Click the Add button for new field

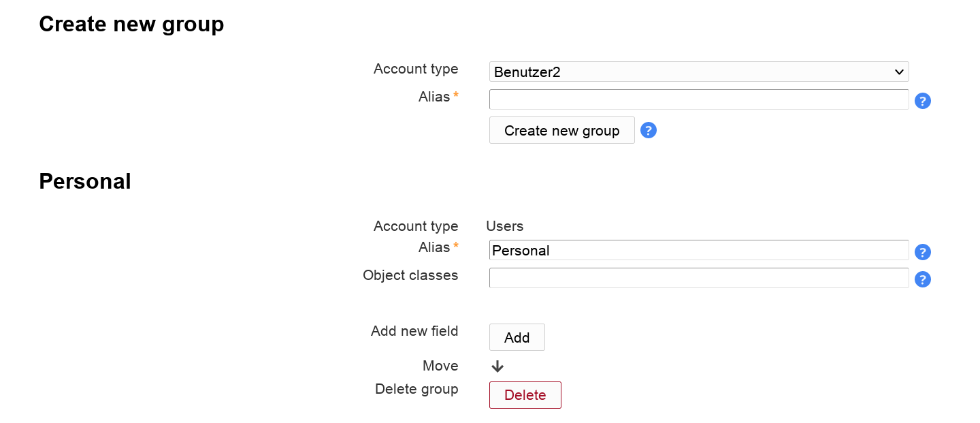coord(517,337)
